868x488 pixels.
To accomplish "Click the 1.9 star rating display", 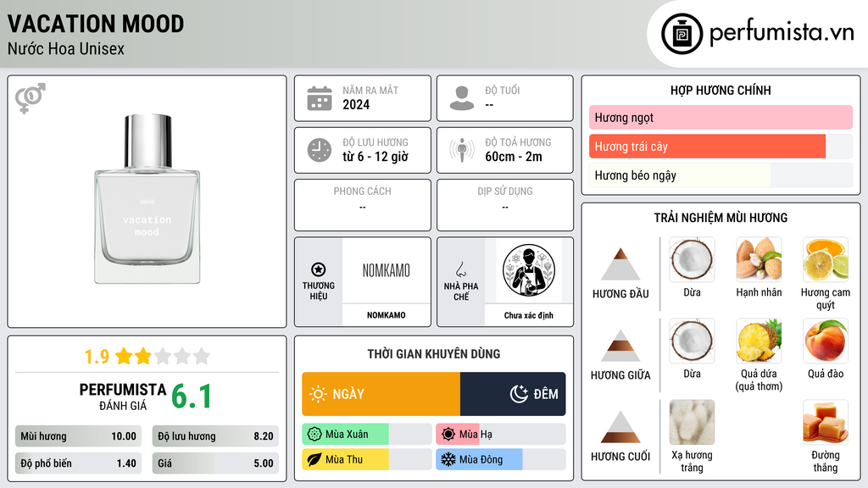I will 147,357.
